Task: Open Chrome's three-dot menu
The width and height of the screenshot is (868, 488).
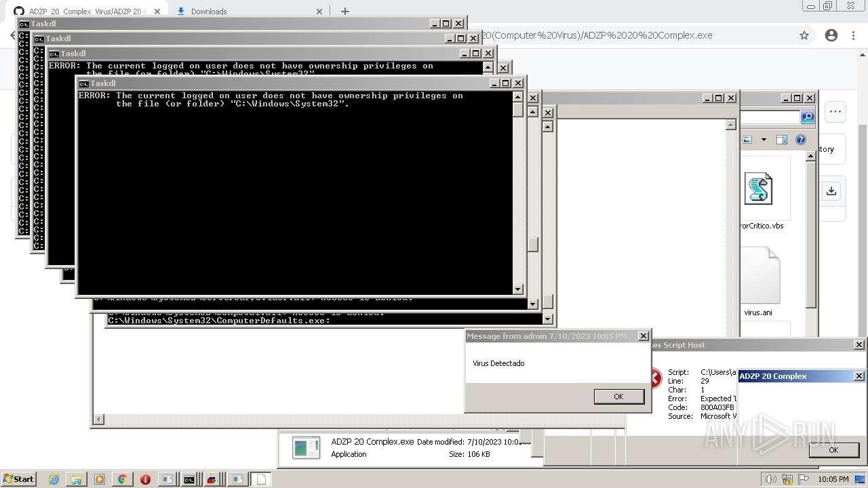Action: tap(853, 35)
